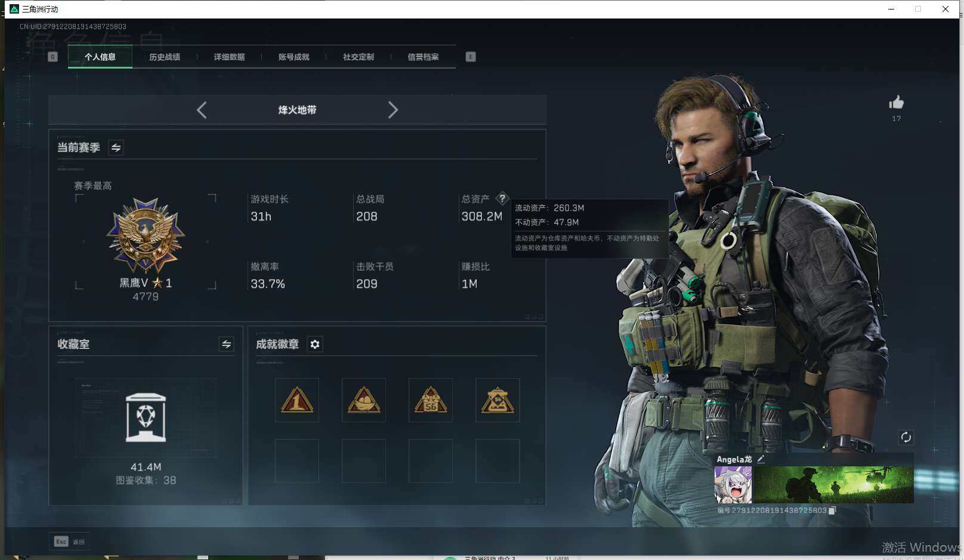Click the left arrow beside 烽火地带
The width and height of the screenshot is (964, 560).
click(201, 110)
